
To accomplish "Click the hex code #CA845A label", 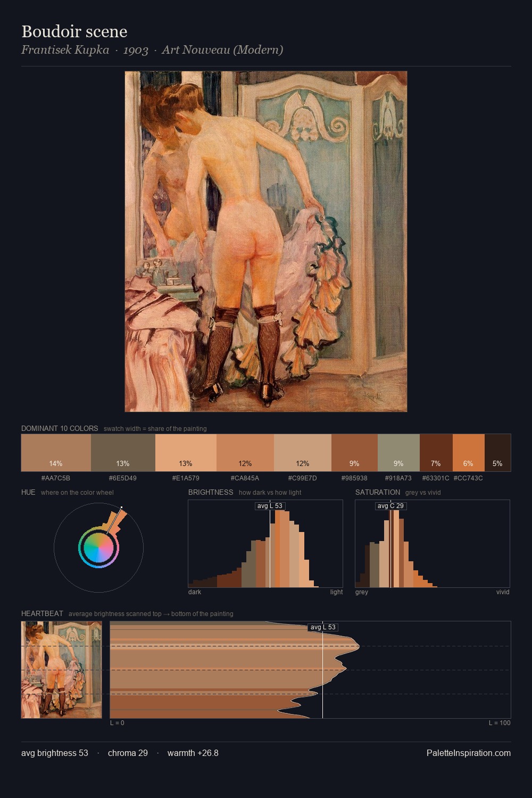I will (x=245, y=478).
